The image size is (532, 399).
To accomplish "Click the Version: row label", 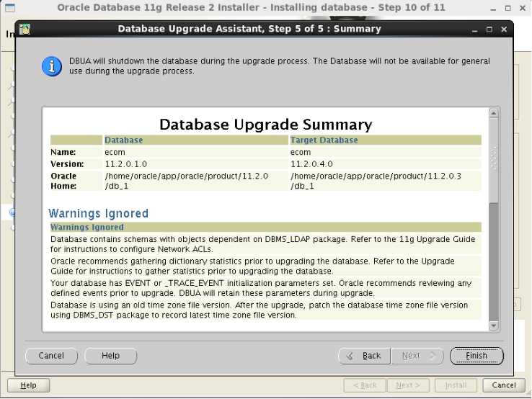I will tap(67, 164).
